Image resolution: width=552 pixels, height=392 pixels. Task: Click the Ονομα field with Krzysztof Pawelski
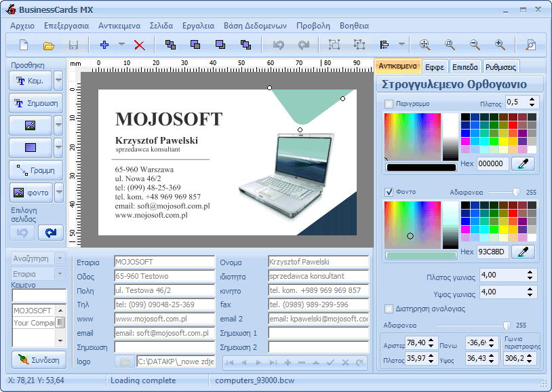318,262
